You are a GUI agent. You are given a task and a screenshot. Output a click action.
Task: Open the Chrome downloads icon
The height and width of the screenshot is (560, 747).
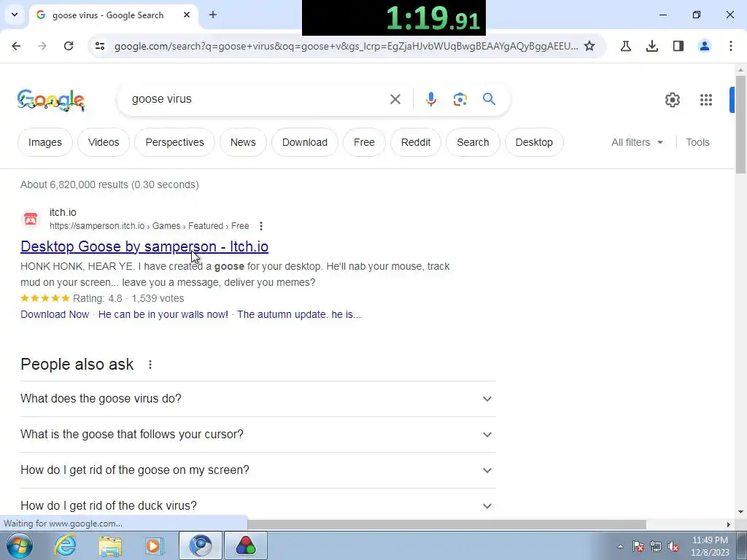click(x=652, y=46)
